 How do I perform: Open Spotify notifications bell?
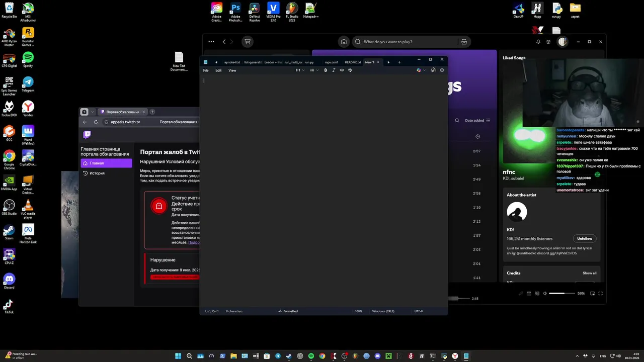(538, 42)
